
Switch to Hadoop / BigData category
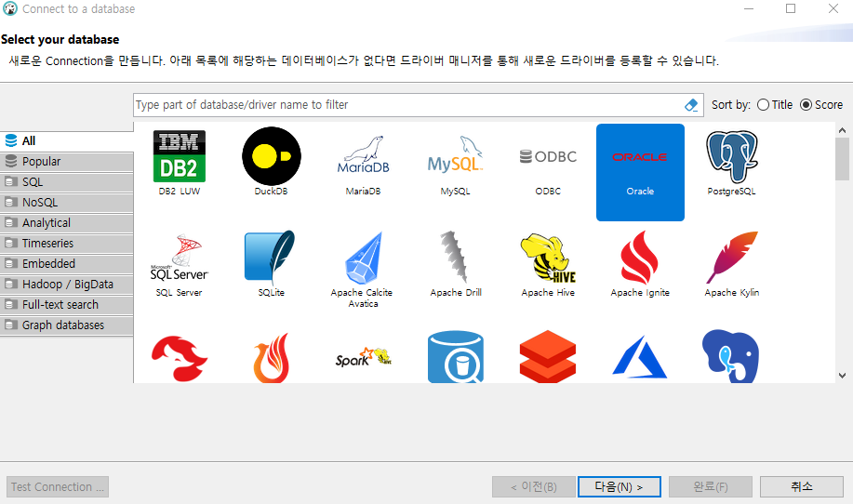(66, 285)
